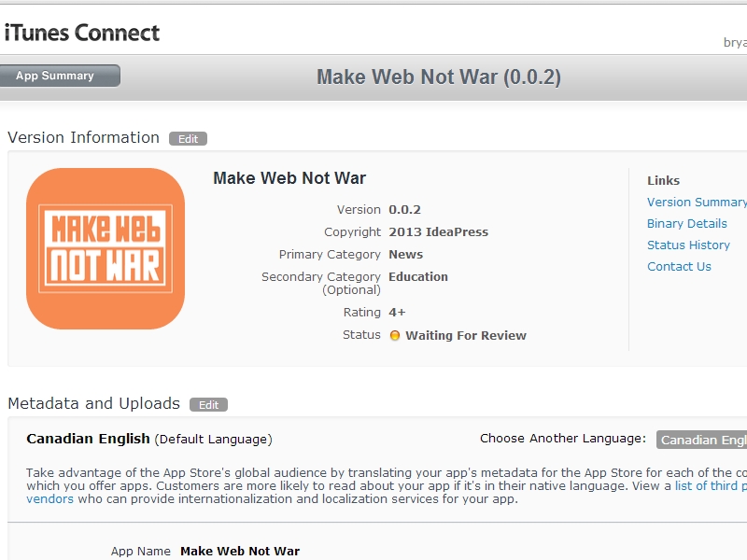Edit the Version Information section
The image size is (747, 560).
188,138
